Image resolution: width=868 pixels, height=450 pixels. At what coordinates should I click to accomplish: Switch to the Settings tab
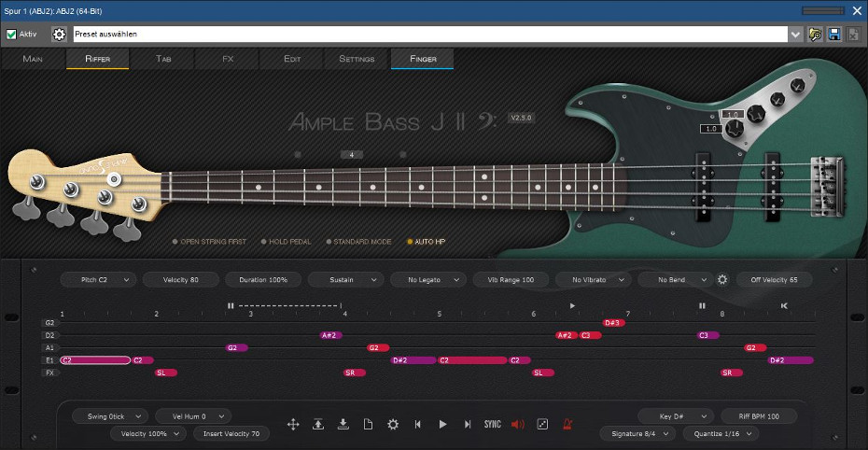357,59
